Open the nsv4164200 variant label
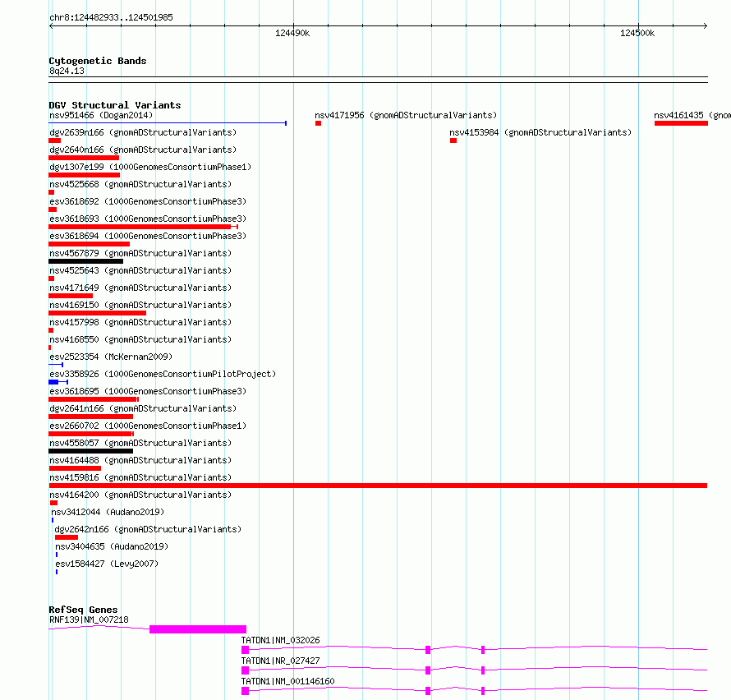The height and width of the screenshot is (700, 731). [x=140, y=495]
